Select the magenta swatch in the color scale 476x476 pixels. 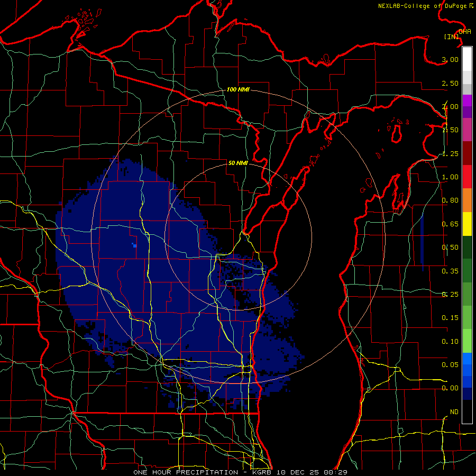pos(467,100)
